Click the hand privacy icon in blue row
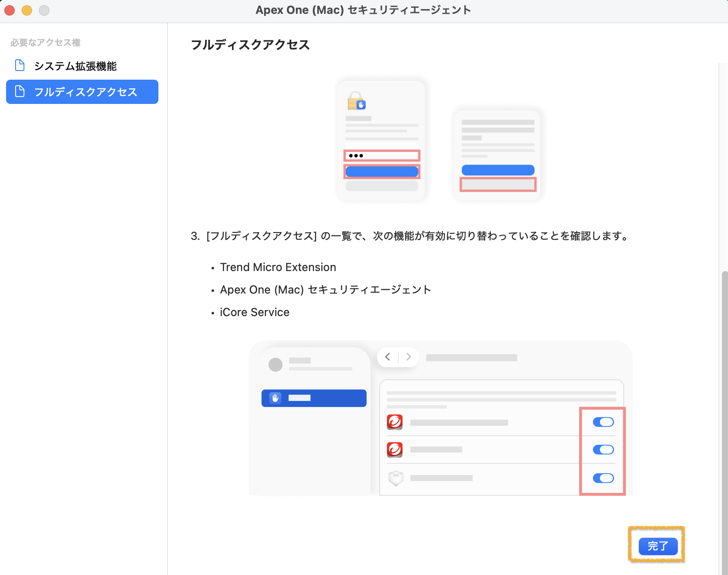Screen dimensions: 728x575 coord(275,398)
